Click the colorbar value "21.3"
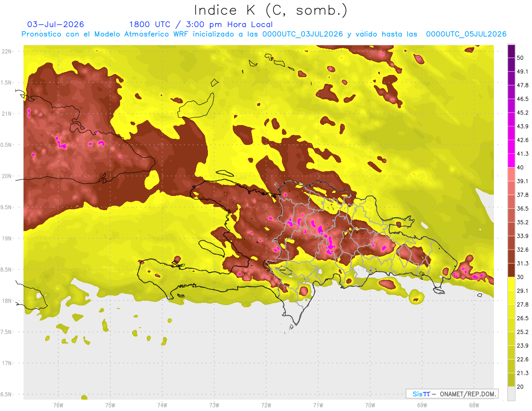The height and width of the screenshot is (411, 532). 523,373
